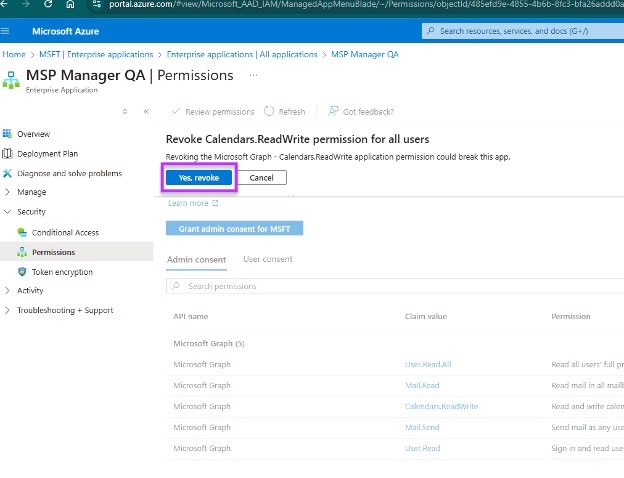Viewport: 624px width, 478px height.
Task: Click the Refresh circular arrow icon
Action: coord(269,111)
